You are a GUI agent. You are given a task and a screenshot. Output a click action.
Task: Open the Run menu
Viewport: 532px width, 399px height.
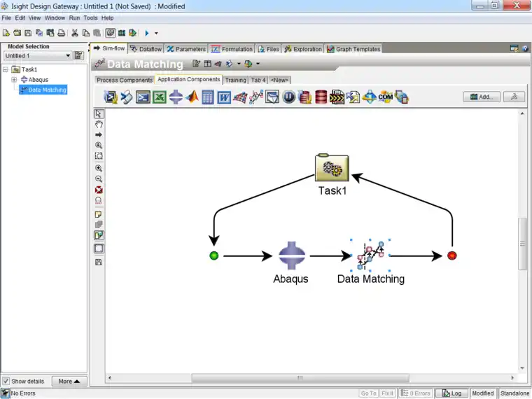coord(74,17)
